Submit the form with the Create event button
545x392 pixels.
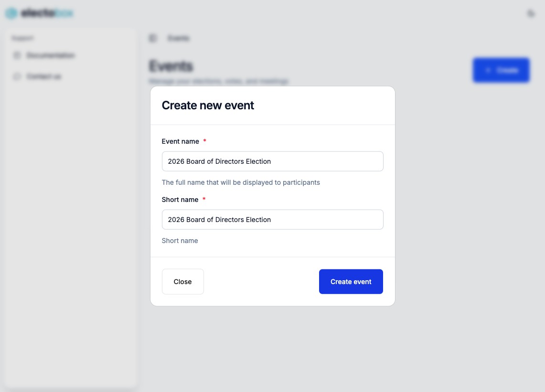[351, 282]
